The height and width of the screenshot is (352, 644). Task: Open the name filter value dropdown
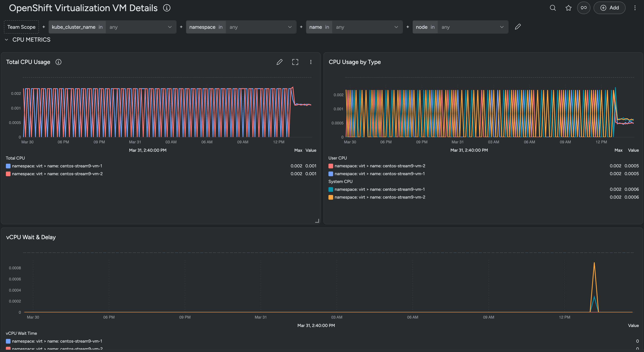click(368, 27)
